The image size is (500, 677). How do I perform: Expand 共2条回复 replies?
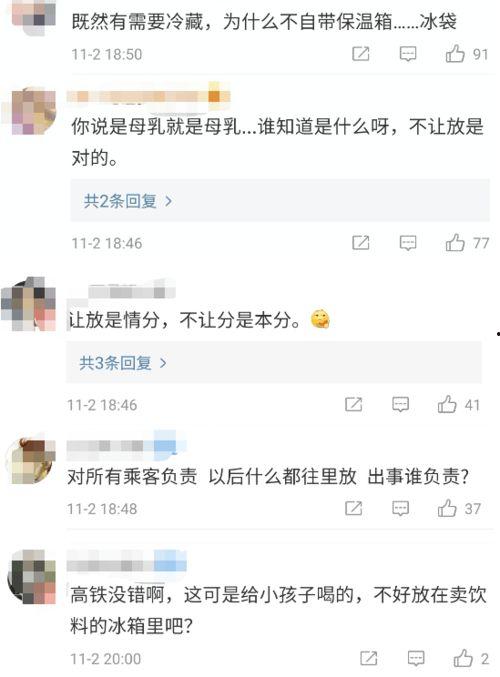pyautogui.click(x=128, y=201)
